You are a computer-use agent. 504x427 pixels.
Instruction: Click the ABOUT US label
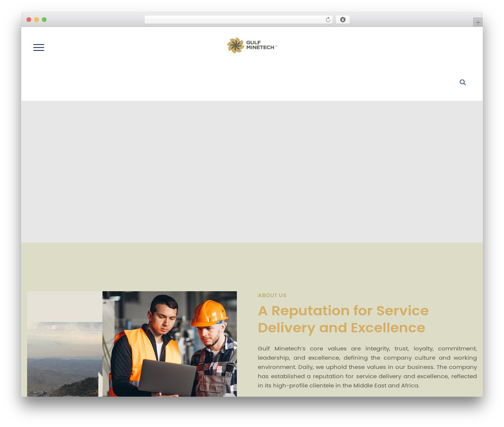click(272, 295)
